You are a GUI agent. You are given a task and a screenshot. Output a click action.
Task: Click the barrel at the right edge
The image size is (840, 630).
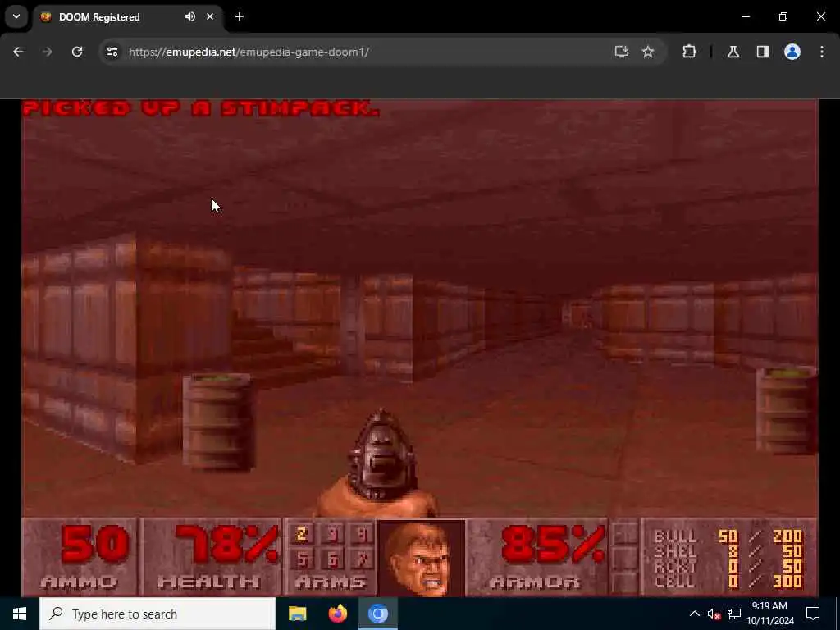click(787, 412)
